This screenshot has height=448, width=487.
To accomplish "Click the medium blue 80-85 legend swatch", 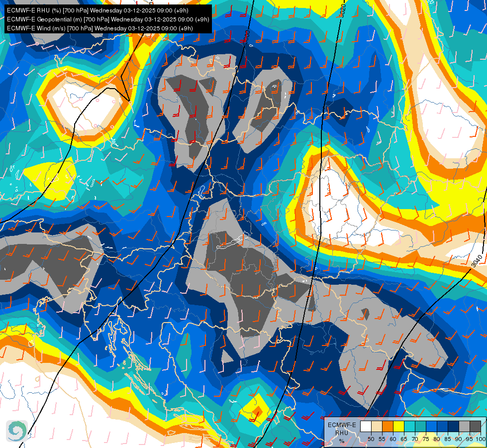I will coord(443,426).
